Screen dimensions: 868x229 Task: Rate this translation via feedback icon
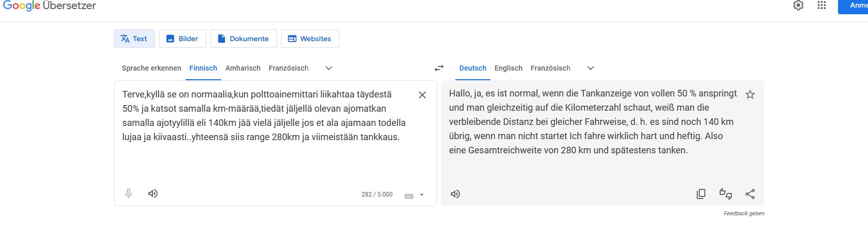point(725,194)
